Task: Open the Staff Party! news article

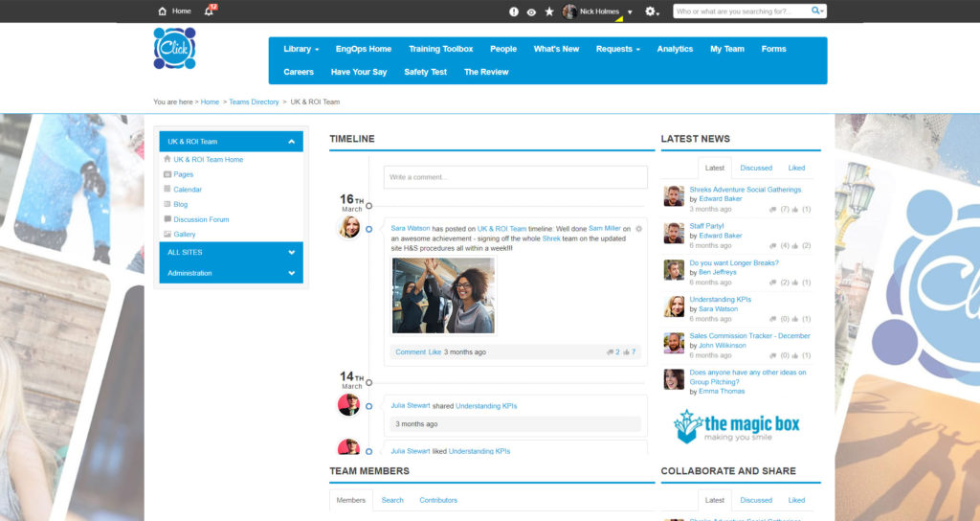Action: (707, 226)
